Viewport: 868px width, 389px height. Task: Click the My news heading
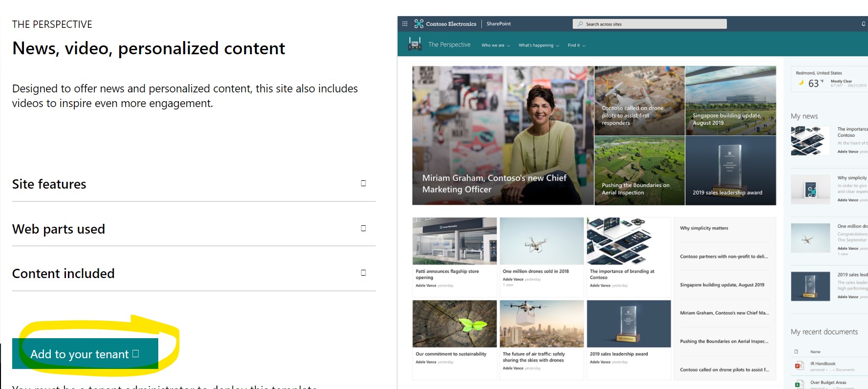pyautogui.click(x=804, y=116)
